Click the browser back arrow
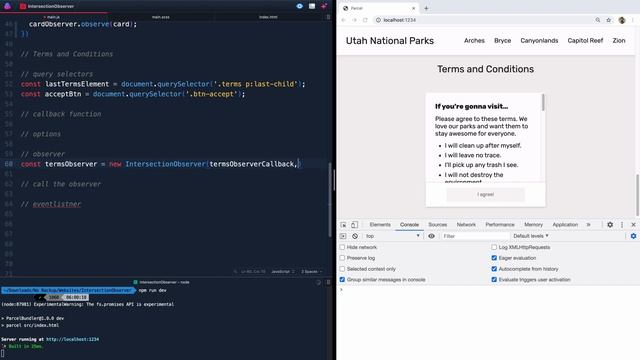Image resolution: width=640 pixels, height=360 pixels. (344, 20)
